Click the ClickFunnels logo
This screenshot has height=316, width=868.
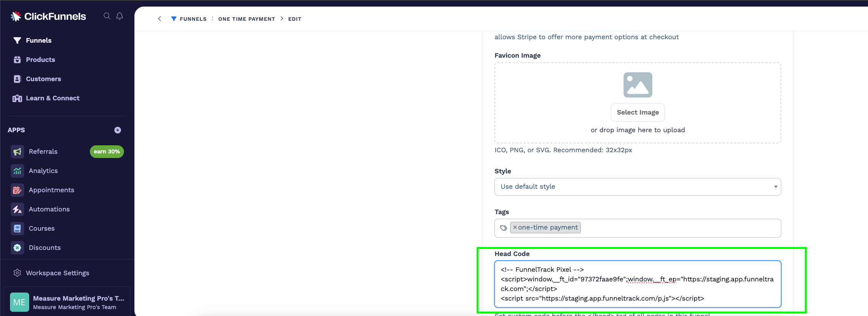coord(48,16)
